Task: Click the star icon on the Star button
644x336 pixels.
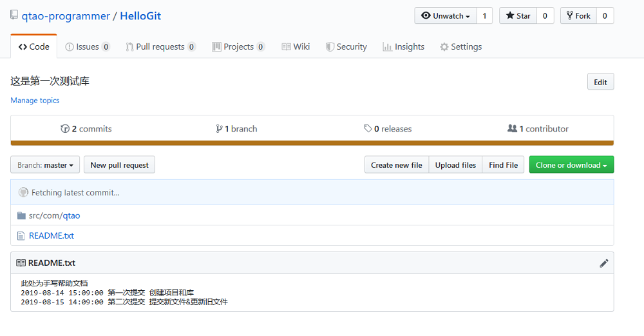Action: point(510,15)
